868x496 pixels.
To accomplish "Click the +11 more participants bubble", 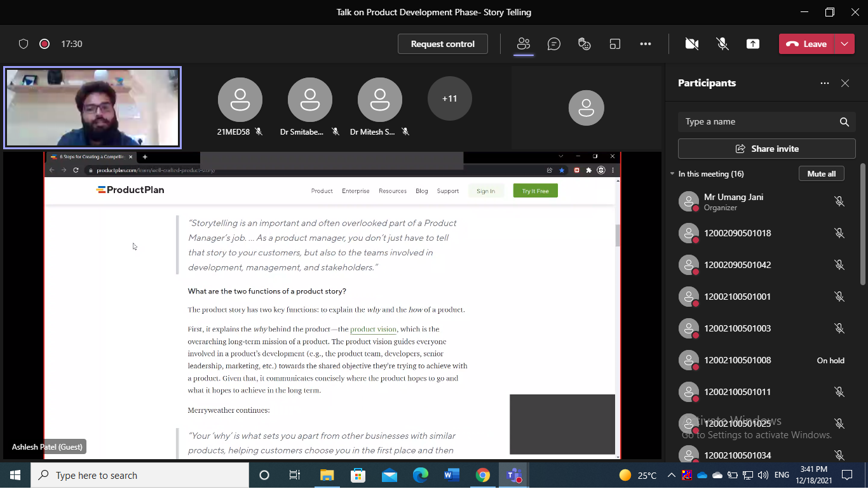I will 450,98.
